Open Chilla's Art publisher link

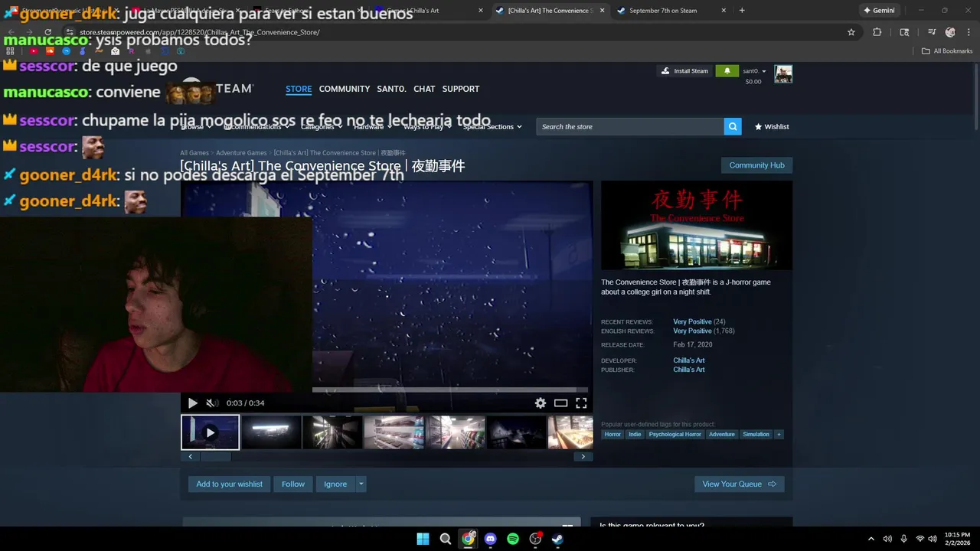click(x=689, y=370)
